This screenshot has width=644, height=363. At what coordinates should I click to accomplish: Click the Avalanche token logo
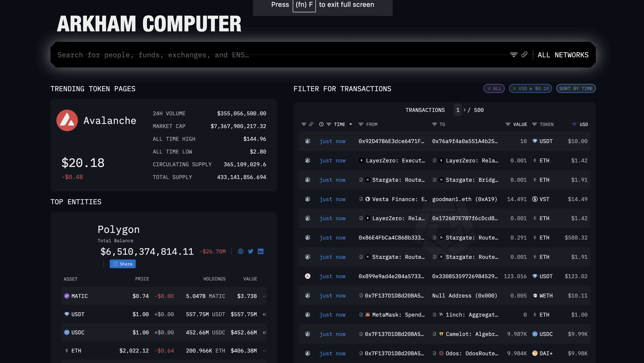click(x=67, y=120)
